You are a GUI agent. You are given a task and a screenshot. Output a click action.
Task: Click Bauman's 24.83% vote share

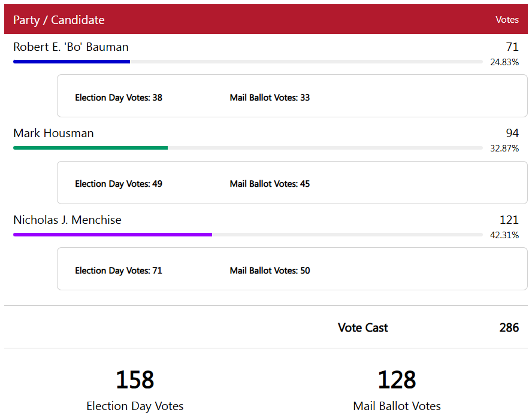pyautogui.click(x=504, y=62)
